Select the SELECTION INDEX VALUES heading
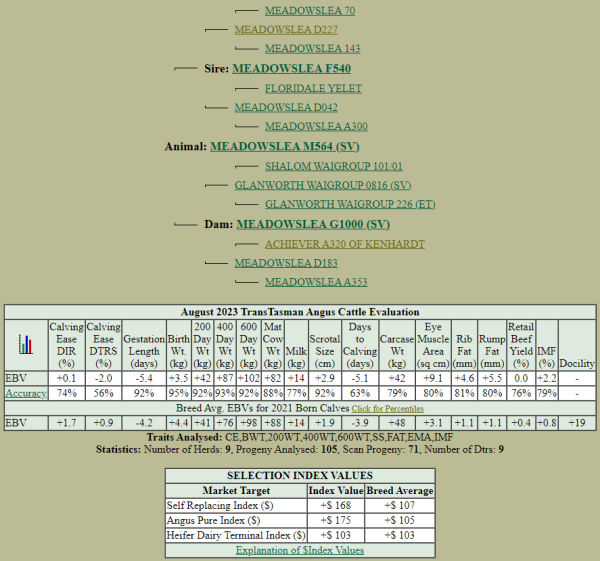The image size is (600, 561). (300, 476)
